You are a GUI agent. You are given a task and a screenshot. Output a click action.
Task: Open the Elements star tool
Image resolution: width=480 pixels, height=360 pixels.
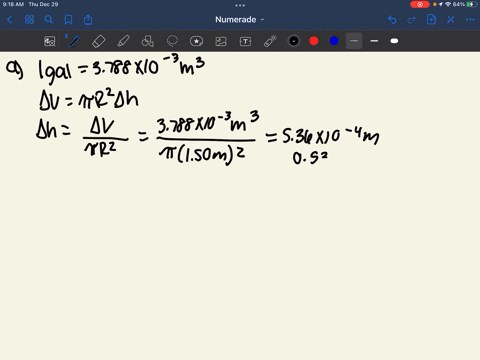pos(196,41)
